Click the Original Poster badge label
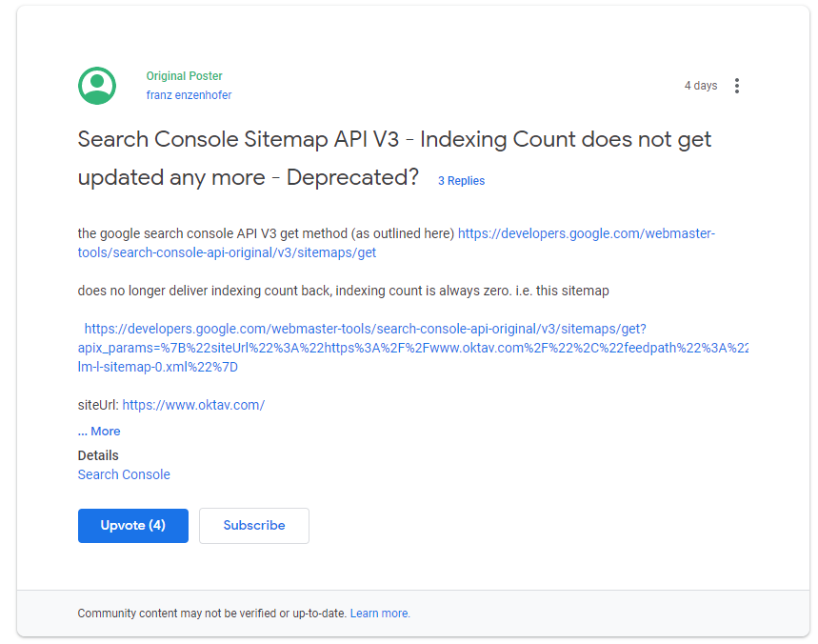Screen dimensions: 818x644 184,75
